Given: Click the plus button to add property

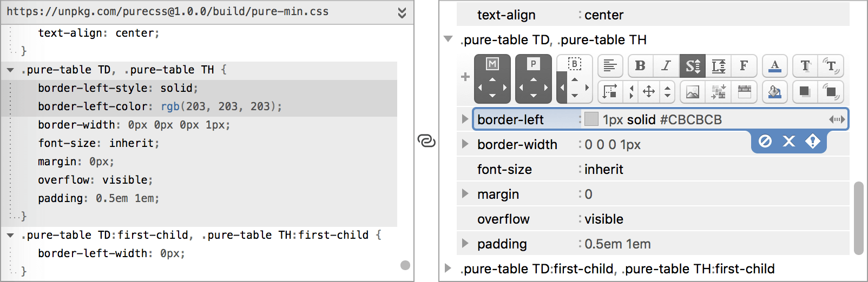Looking at the screenshot, I should (x=465, y=77).
